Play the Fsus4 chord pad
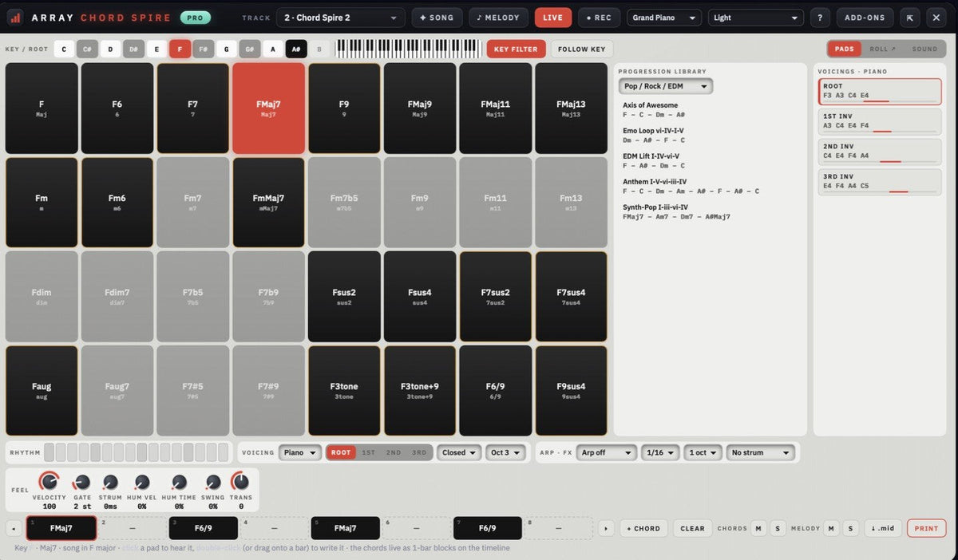The image size is (958, 560). (420, 297)
